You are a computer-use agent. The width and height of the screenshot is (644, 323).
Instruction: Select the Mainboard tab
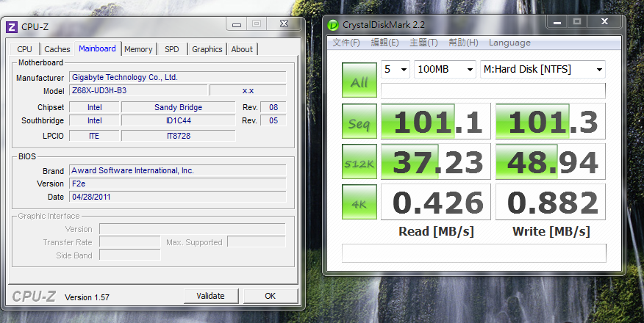(x=97, y=48)
